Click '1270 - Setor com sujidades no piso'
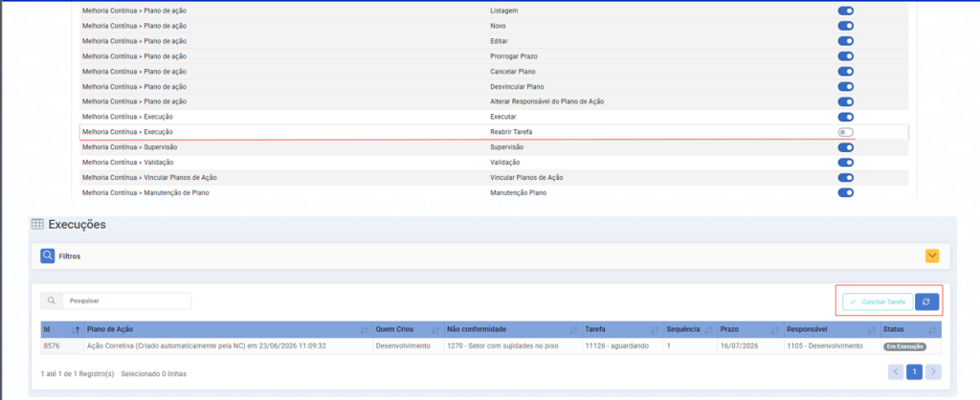 (x=503, y=345)
